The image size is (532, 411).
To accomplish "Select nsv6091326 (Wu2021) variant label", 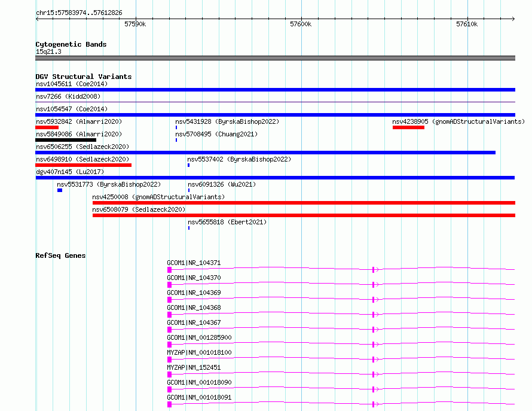I will coord(222,184).
